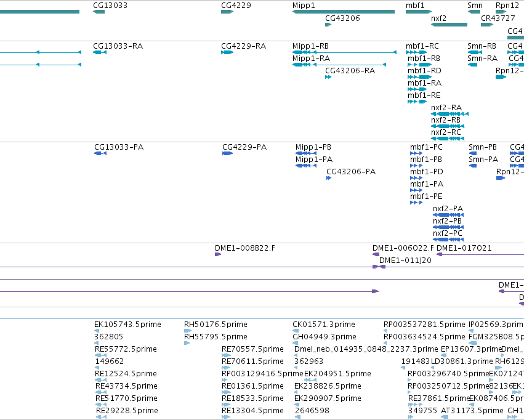This screenshot has width=524, height=420.
Task: Select protein mbf1-PE
Action: [x=416, y=203]
